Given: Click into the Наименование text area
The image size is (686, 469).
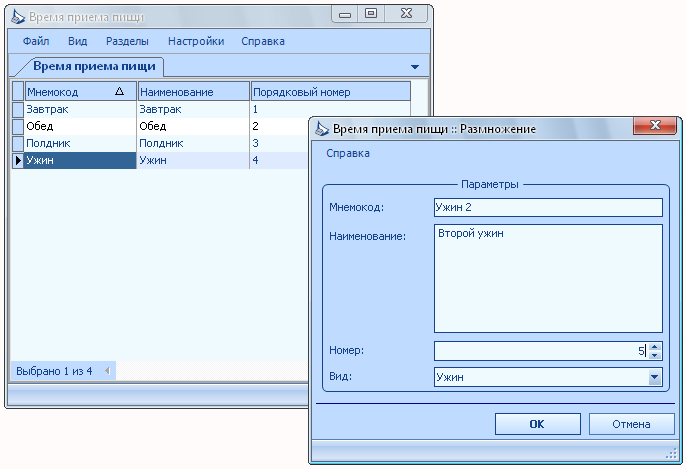Looking at the screenshot, I should coord(548,279).
